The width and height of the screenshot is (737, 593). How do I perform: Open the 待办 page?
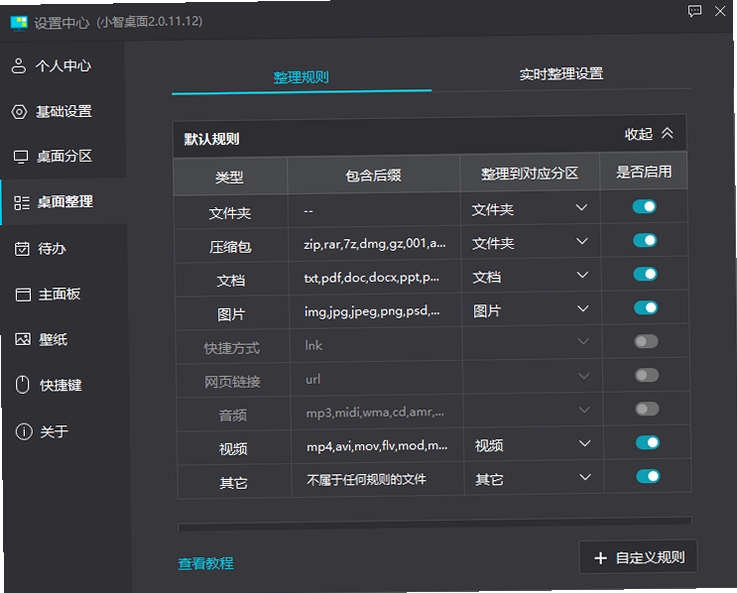tap(64, 249)
